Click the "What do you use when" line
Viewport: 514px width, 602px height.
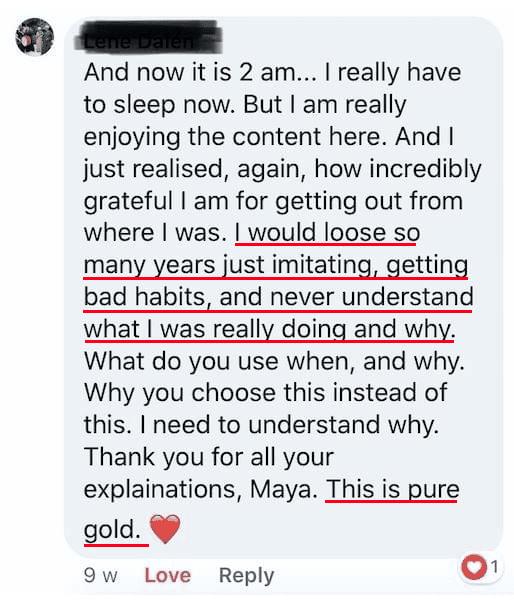point(274,361)
